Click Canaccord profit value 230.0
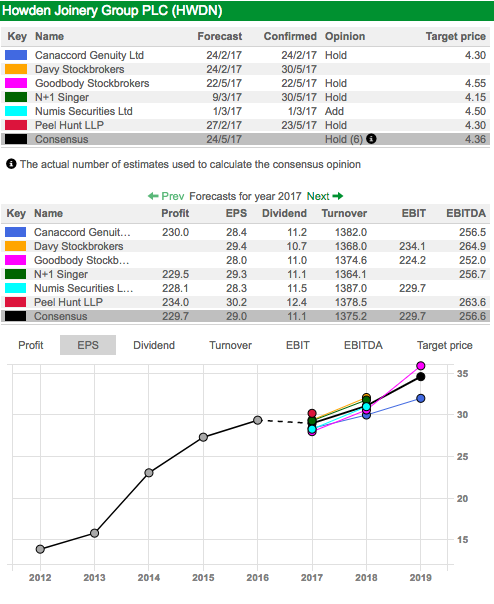 coord(175,232)
